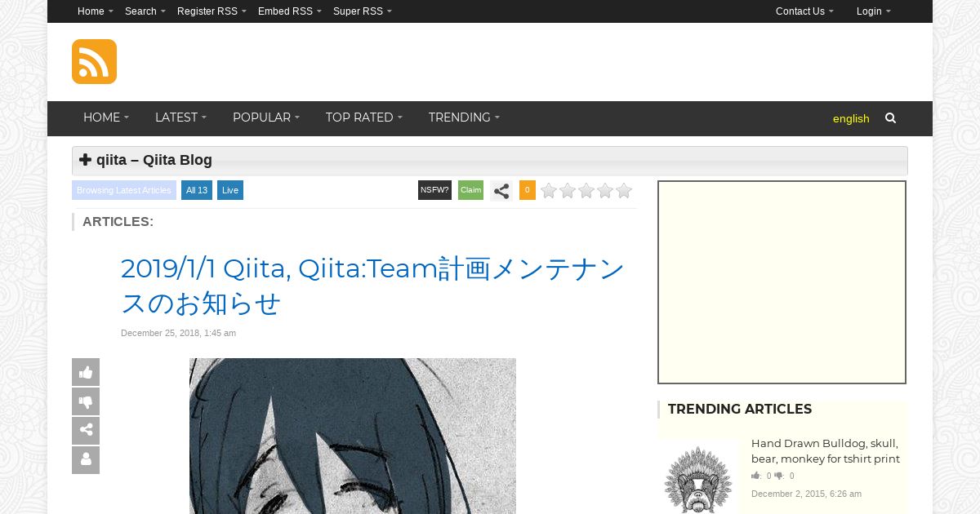Open the search magnifier icon in navbar
This screenshot has width=980, height=514.
tap(890, 118)
